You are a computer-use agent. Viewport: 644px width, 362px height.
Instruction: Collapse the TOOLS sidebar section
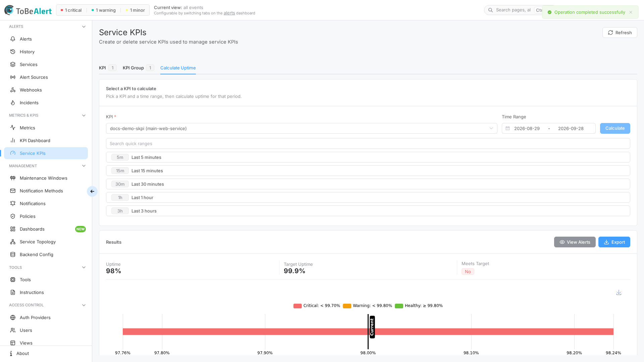coord(84,267)
